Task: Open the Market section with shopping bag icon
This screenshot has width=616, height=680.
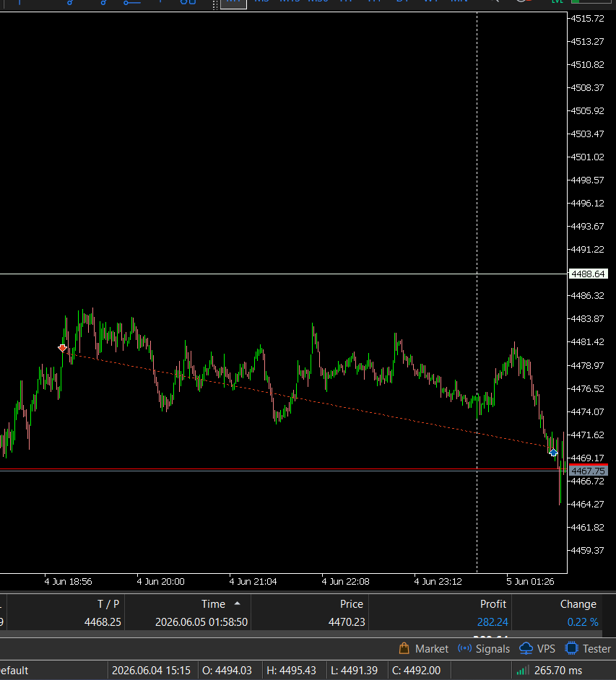Action: coord(423,649)
